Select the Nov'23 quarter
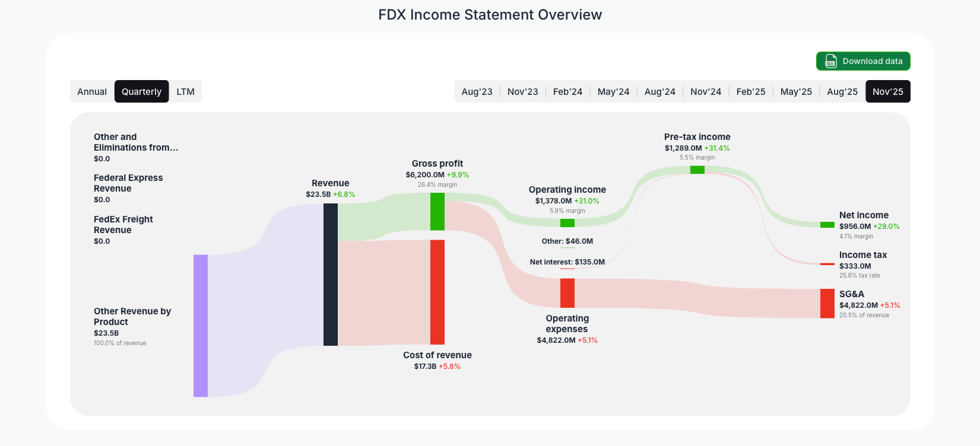The height and width of the screenshot is (446, 980). 522,91
